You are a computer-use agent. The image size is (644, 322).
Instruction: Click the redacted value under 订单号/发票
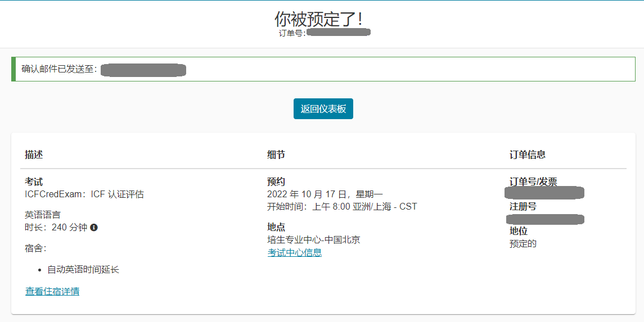pos(544,193)
